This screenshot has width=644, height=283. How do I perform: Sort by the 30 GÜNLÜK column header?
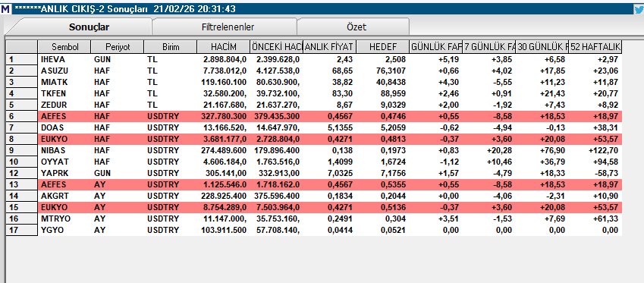tap(542, 47)
